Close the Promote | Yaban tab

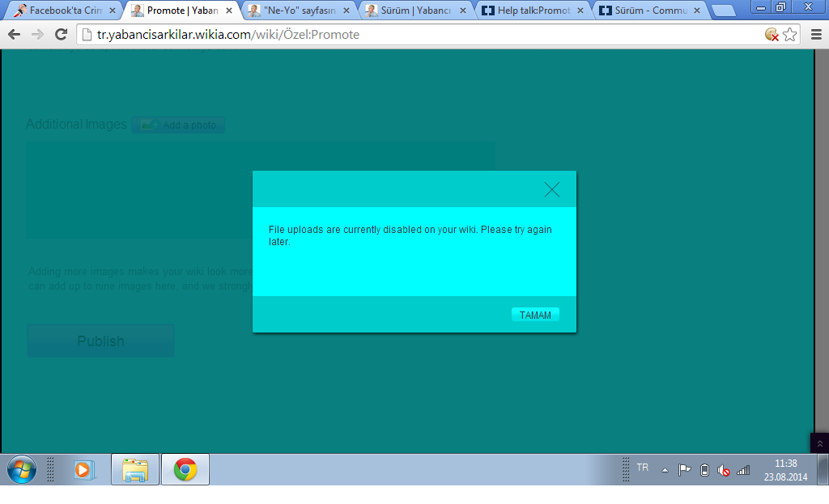[229, 11]
